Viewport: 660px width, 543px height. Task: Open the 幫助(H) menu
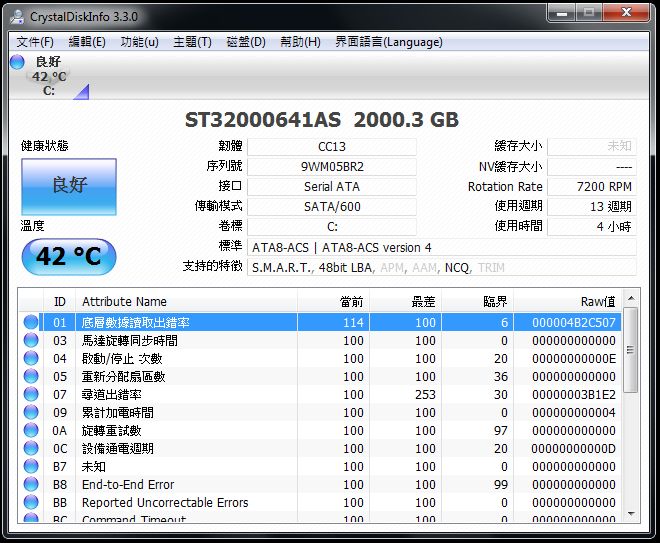pyautogui.click(x=300, y=42)
